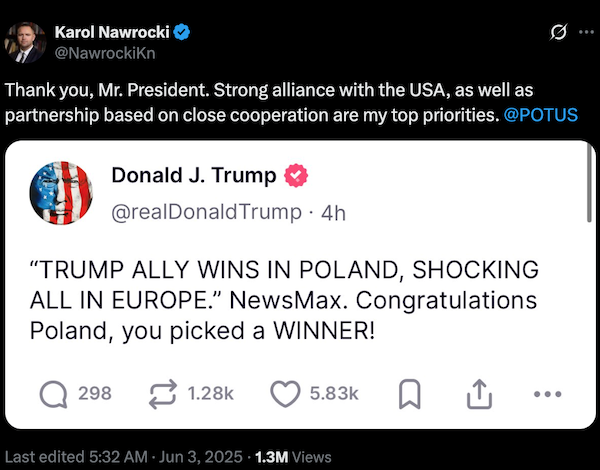Open more options for Karol Nawrocki's post
The width and height of the screenshot is (600, 470).
click(586, 33)
